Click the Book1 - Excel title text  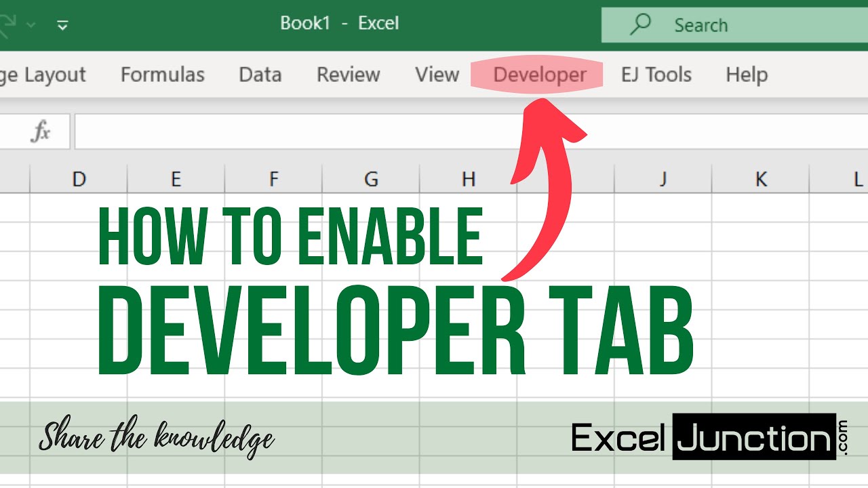pos(340,23)
